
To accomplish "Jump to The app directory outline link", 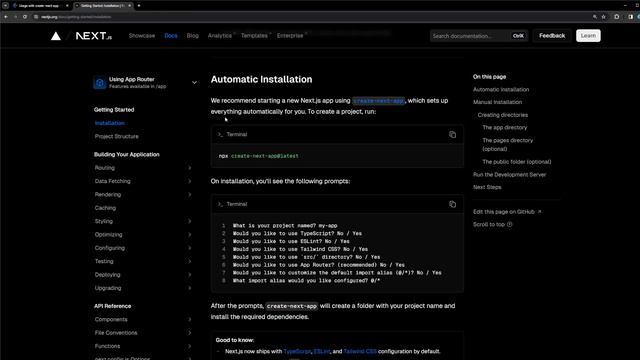I will coord(504,128).
